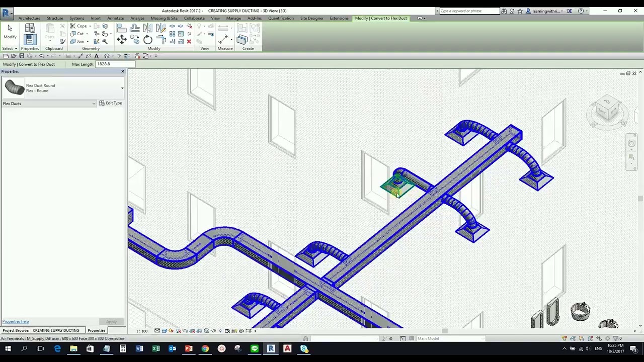Close the Properties palette
Screen dimensions: 644x362
pyautogui.click(x=122, y=71)
